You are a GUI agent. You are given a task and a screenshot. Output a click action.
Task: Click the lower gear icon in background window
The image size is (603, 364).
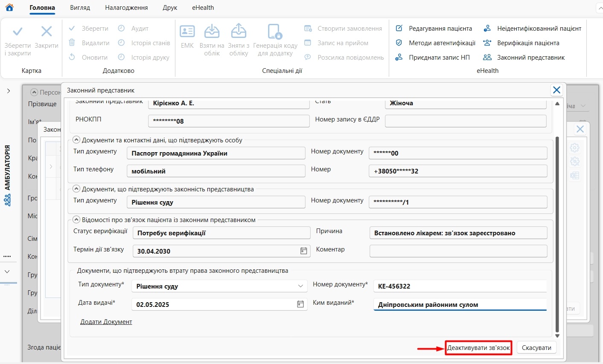(575, 162)
